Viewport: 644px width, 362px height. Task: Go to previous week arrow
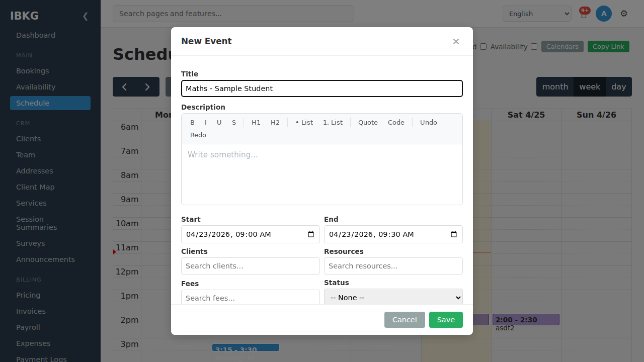124,87
